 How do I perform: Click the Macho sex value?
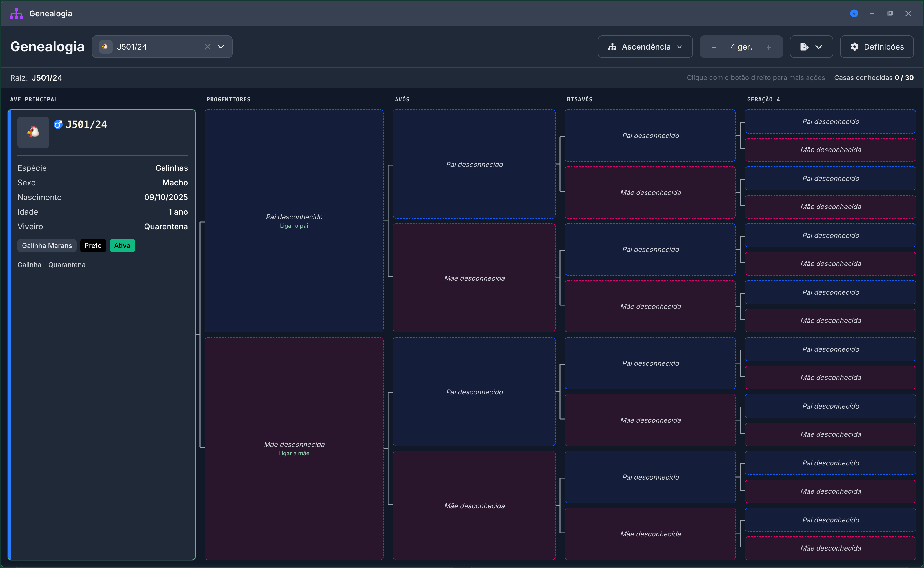[175, 183]
